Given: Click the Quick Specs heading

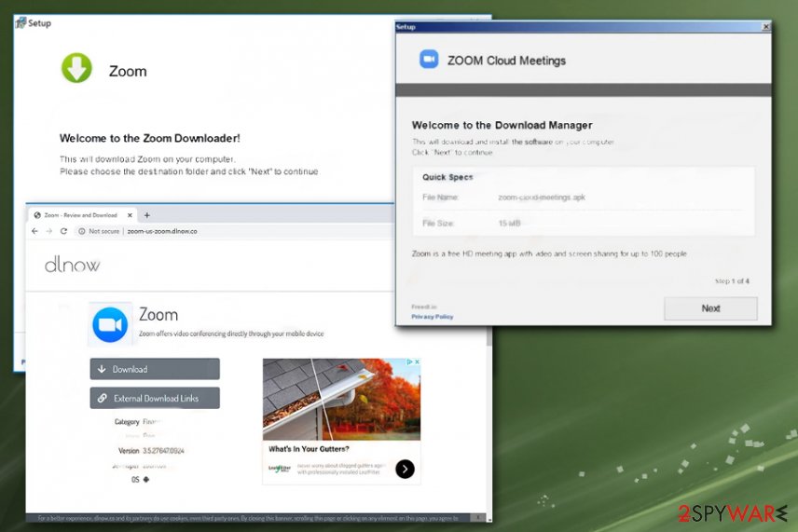Looking at the screenshot, I should (447, 177).
